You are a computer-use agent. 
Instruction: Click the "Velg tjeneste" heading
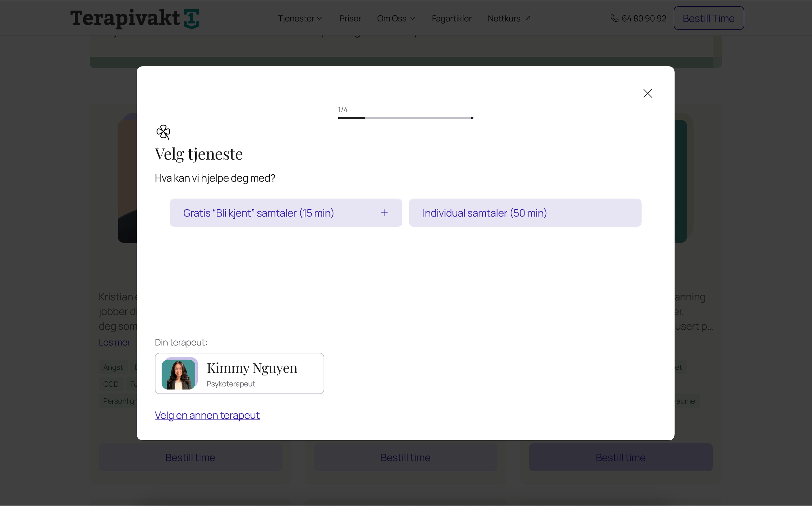tap(198, 154)
